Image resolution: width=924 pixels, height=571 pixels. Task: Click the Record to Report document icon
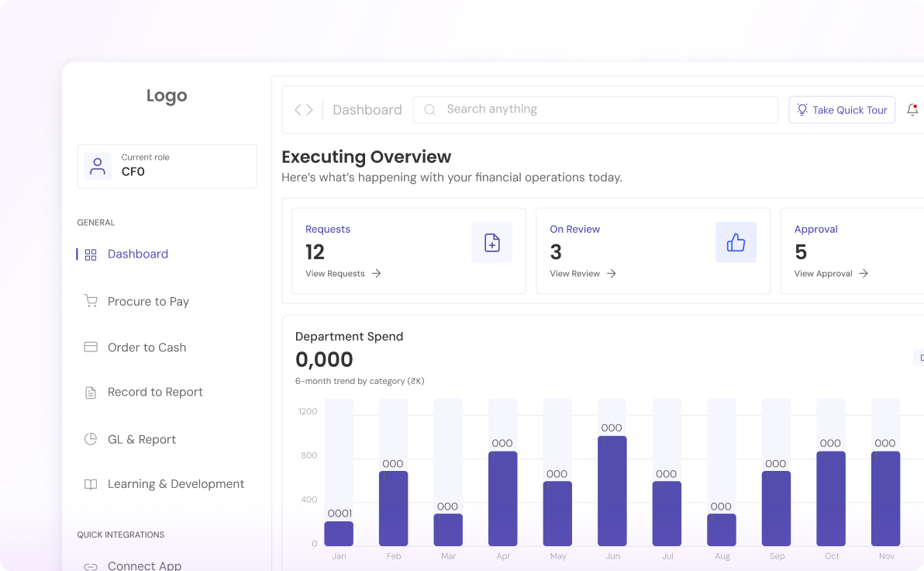tap(91, 393)
